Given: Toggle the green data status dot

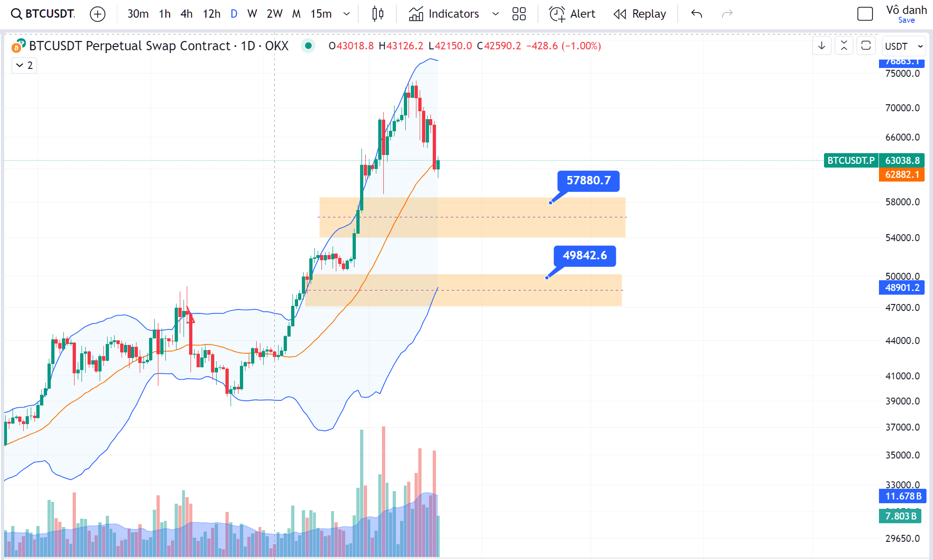Looking at the screenshot, I should 308,46.
